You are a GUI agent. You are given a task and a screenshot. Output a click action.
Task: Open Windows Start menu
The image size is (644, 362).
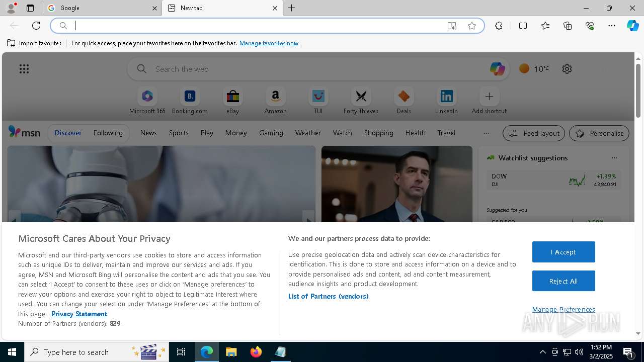(x=12, y=352)
